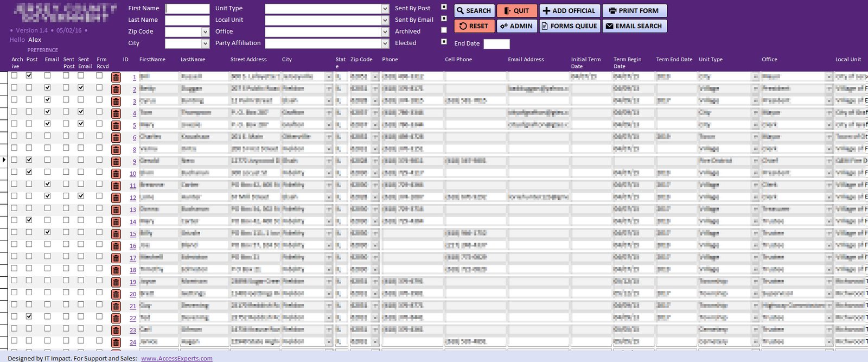Click trash icon for record 6
The width and height of the screenshot is (868, 362).
pos(116,138)
